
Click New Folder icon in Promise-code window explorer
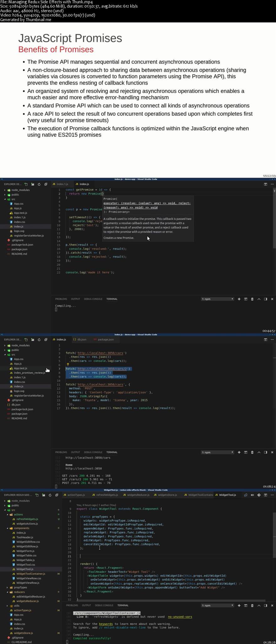[x=33, y=184]
